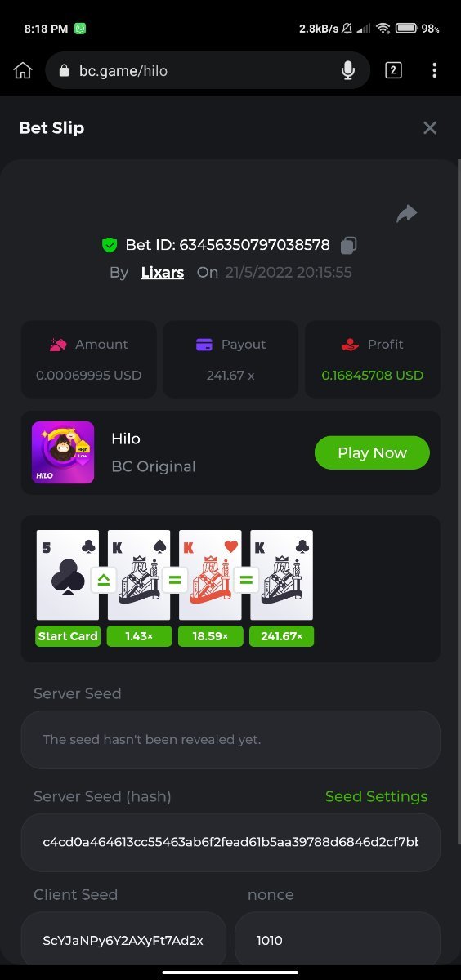Tap the microphone voice search icon

(348, 71)
